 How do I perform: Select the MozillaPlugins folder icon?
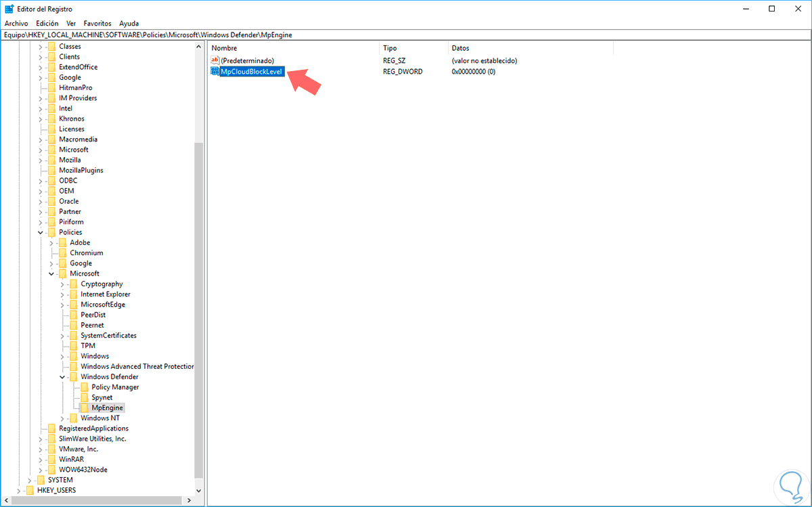(52, 171)
